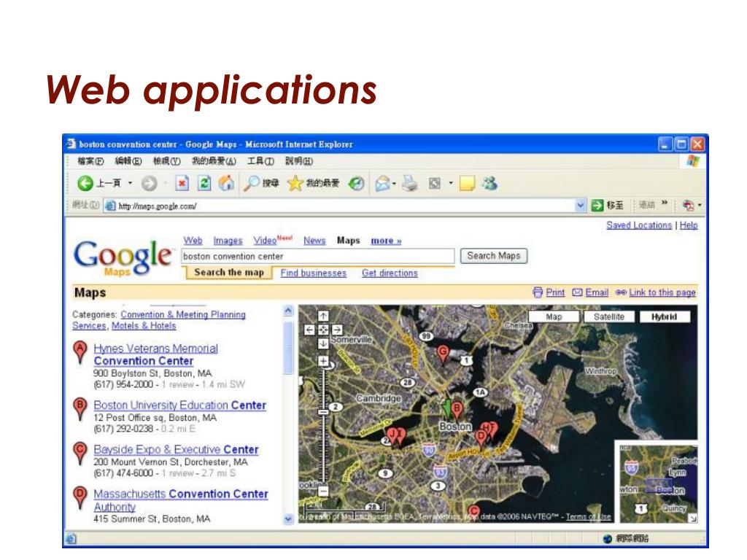Screen dimensions: 747x560
Task: Switch to Get directions tab
Action: pyautogui.click(x=390, y=273)
